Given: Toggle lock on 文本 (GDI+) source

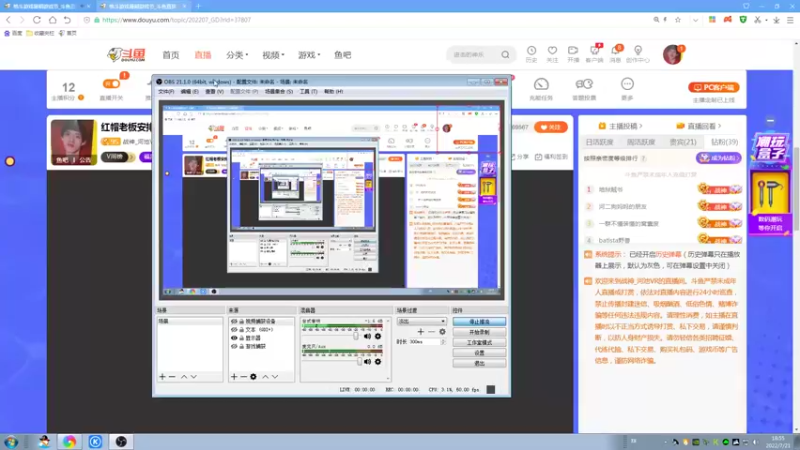Looking at the screenshot, I should (x=241, y=330).
